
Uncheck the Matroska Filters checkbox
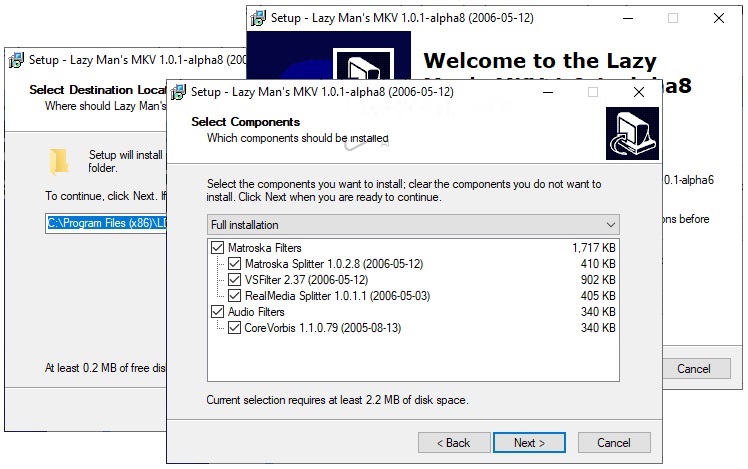tap(218, 247)
